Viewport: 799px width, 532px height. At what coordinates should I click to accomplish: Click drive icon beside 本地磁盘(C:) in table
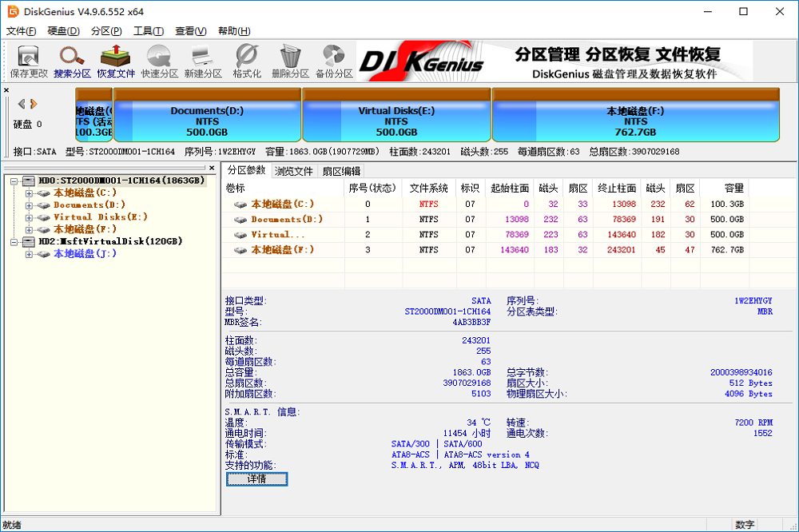coord(240,204)
